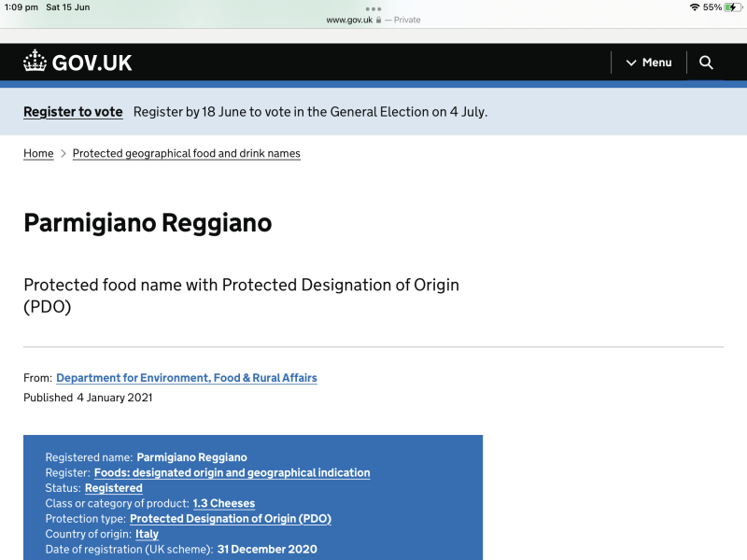Image resolution: width=747 pixels, height=560 pixels.
Task: Click the 'Registered' status link
Action: click(113, 487)
